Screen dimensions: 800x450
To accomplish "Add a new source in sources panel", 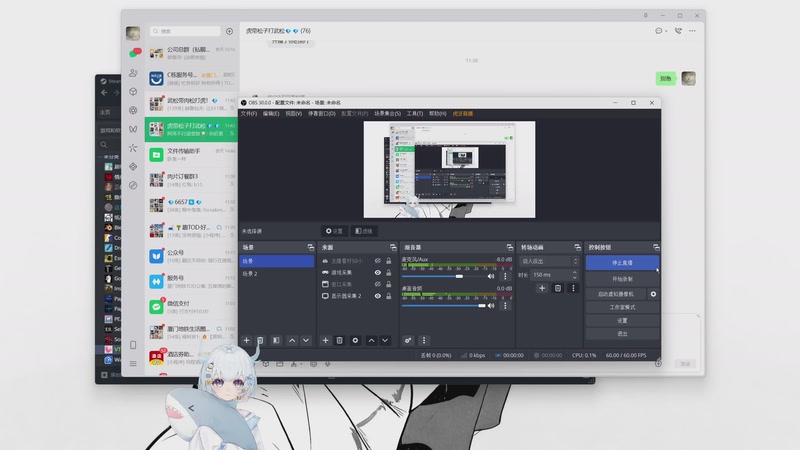I will (325, 340).
